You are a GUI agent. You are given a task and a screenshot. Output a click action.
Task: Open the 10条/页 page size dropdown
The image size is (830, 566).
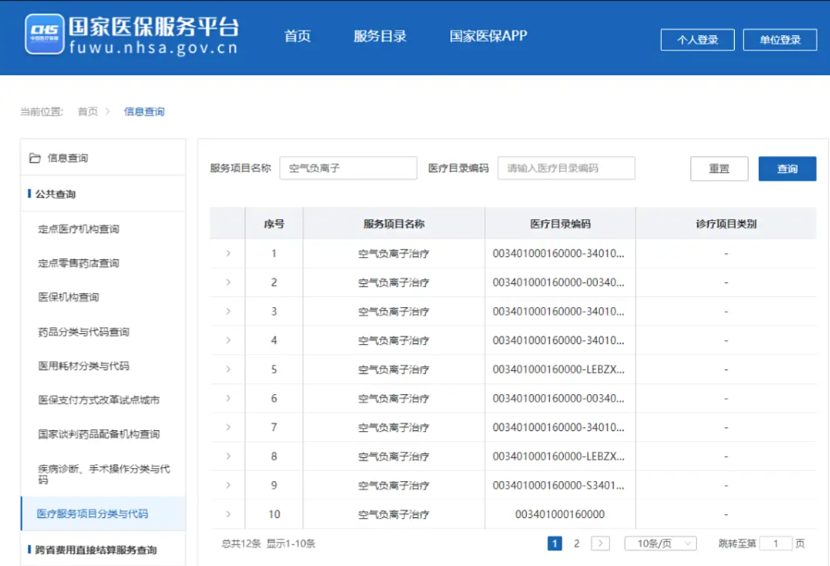tap(660, 543)
